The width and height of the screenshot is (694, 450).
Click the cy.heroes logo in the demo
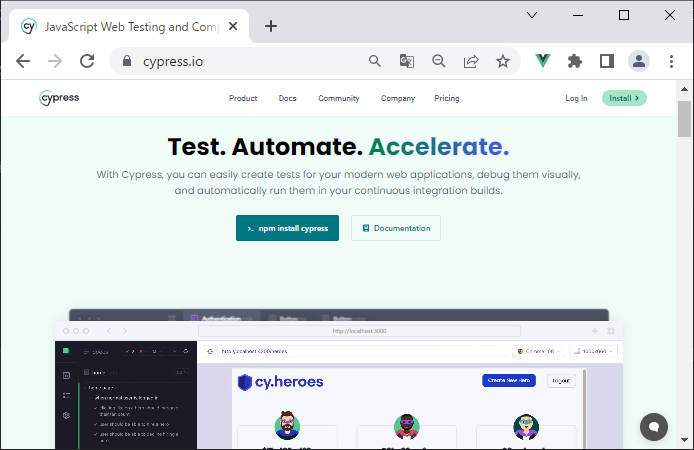281,382
